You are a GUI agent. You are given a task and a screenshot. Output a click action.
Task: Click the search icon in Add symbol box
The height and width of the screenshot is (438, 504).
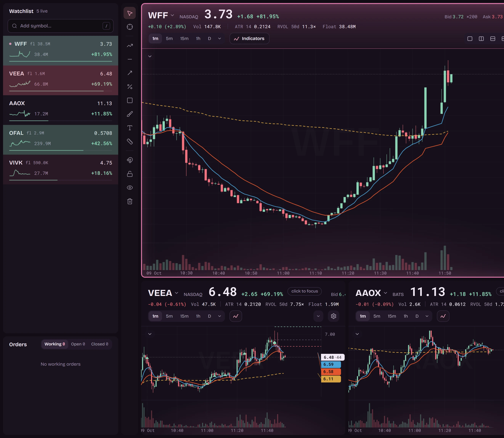tap(14, 26)
